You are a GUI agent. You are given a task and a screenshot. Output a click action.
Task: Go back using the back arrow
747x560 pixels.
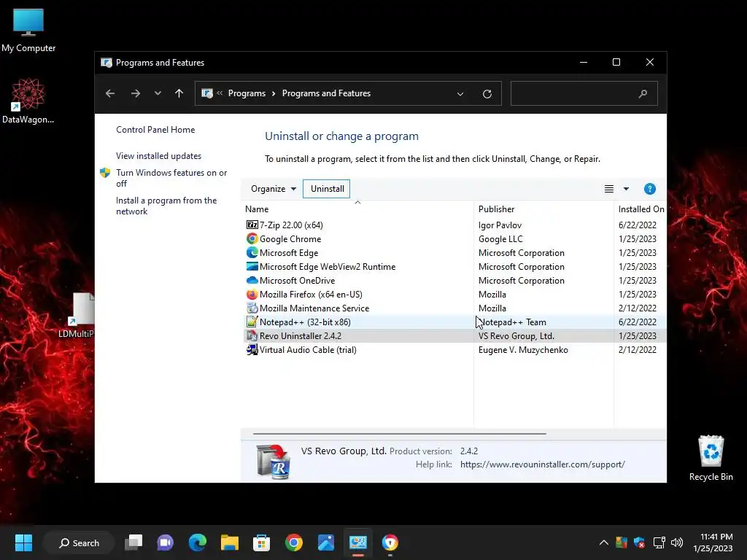pos(110,93)
